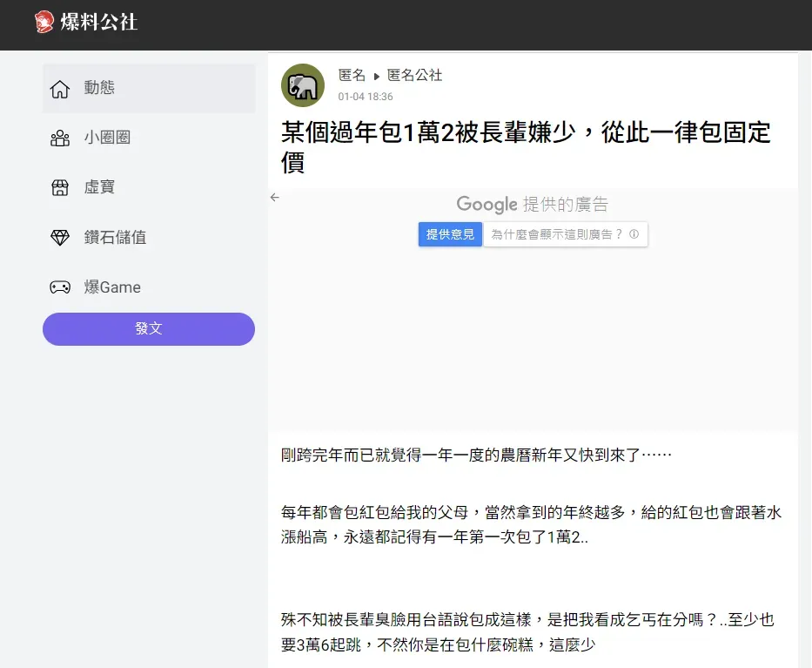Image resolution: width=812 pixels, height=668 pixels.
Task: Click the post title 某個過年包1萬2被長輩嫌少
Action: click(526, 147)
